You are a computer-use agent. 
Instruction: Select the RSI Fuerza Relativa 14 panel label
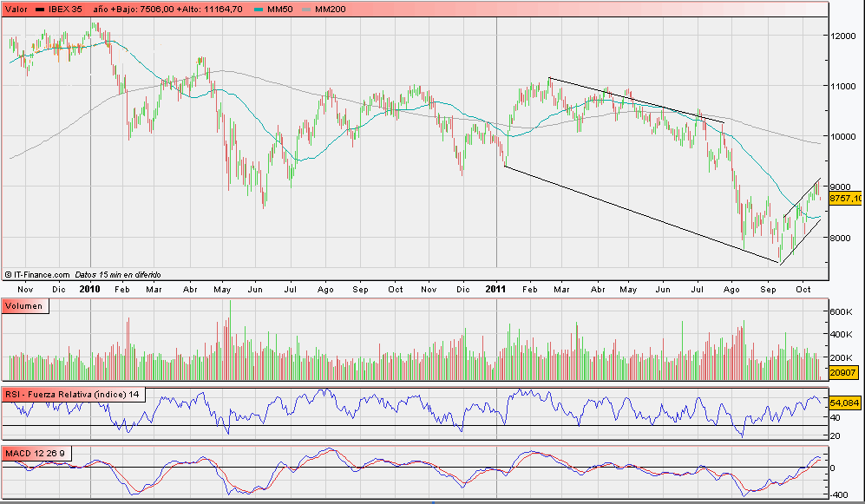[74, 395]
